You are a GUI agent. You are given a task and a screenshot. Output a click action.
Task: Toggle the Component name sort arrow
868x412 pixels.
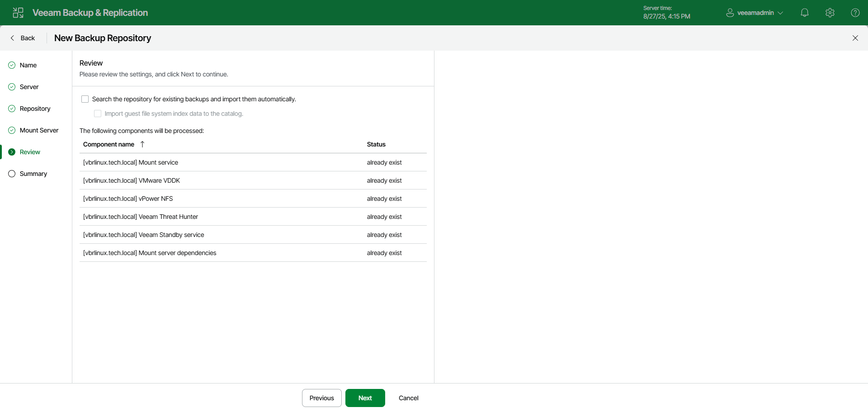[142, 144]
